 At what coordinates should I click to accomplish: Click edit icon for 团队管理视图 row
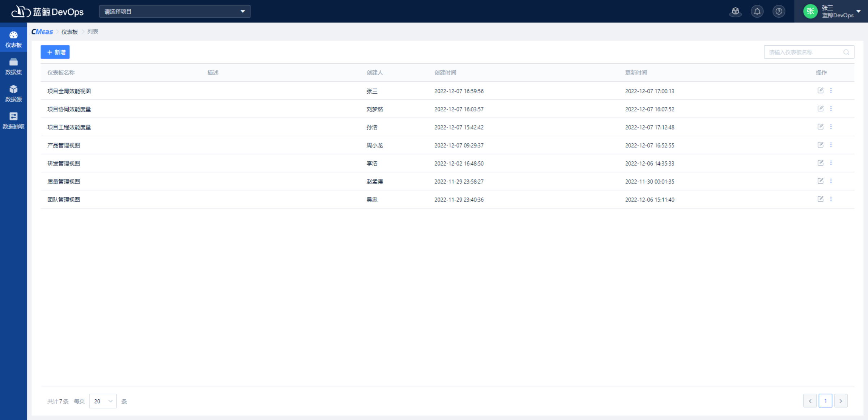tap(820, 199)
